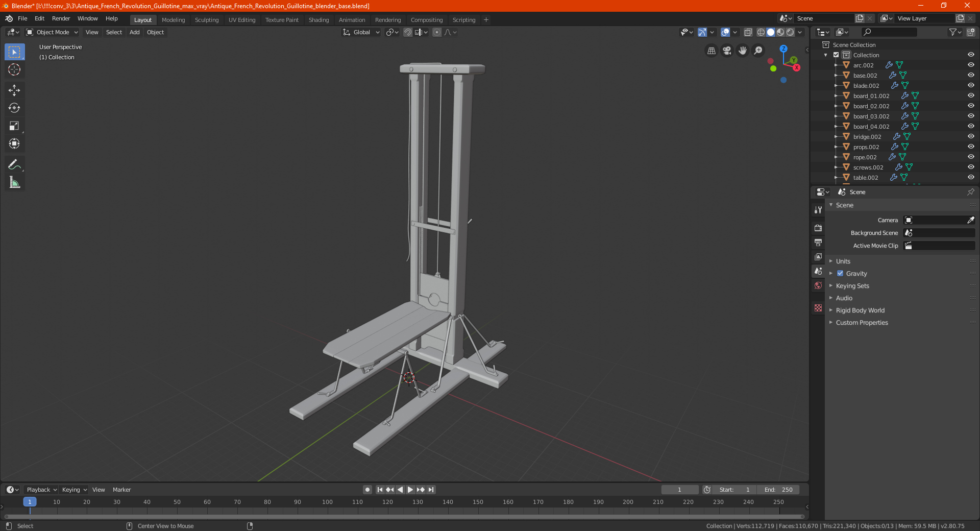Open View Layer properties tab

click(x=818, y=256)
